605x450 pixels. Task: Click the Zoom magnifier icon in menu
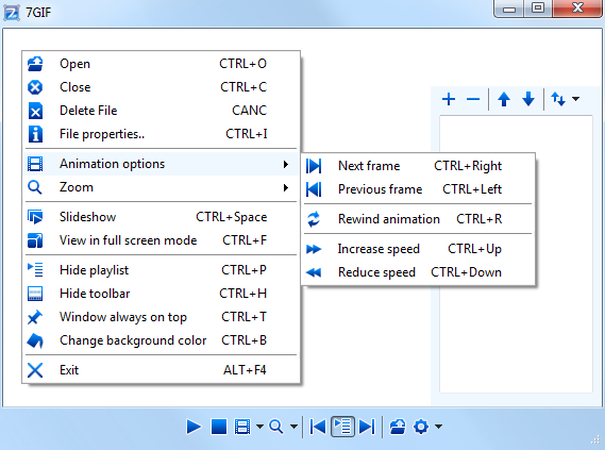(x=35, y=188)
